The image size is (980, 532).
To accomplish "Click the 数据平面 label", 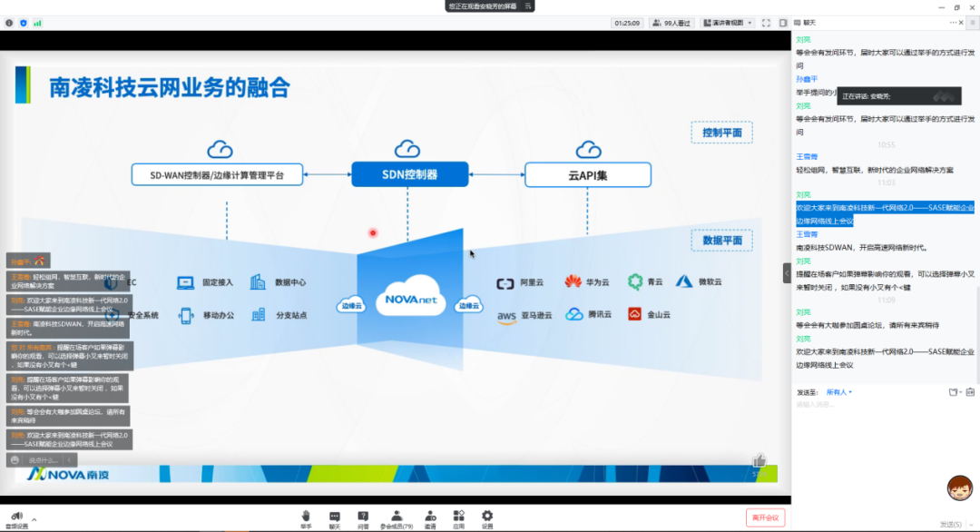I will pyautogui.click(x=722, y=241).
